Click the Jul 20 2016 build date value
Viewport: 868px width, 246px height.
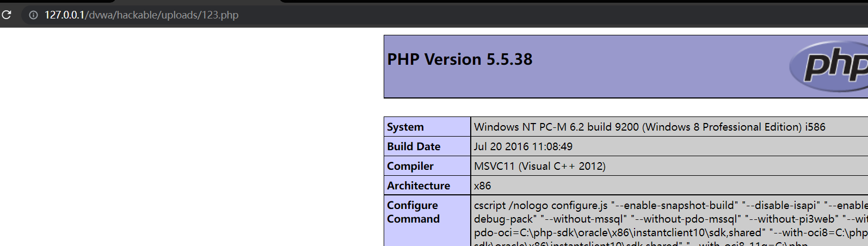coord(523,146)
